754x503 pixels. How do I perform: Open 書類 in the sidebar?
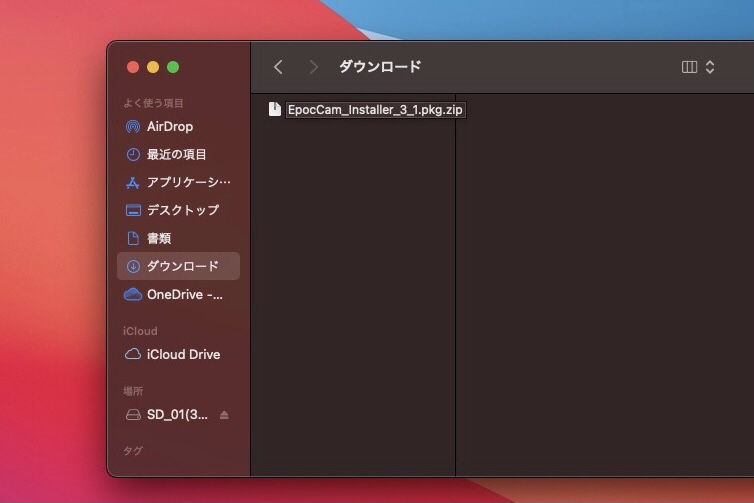(x=178, y=238)
